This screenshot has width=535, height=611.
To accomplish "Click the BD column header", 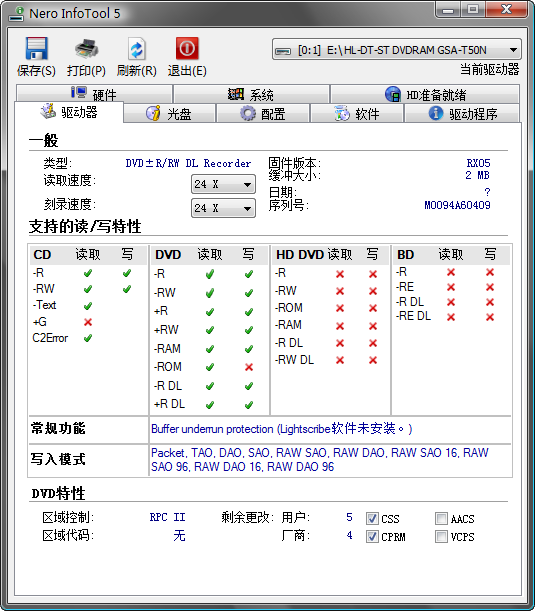I will pos(405,255).
